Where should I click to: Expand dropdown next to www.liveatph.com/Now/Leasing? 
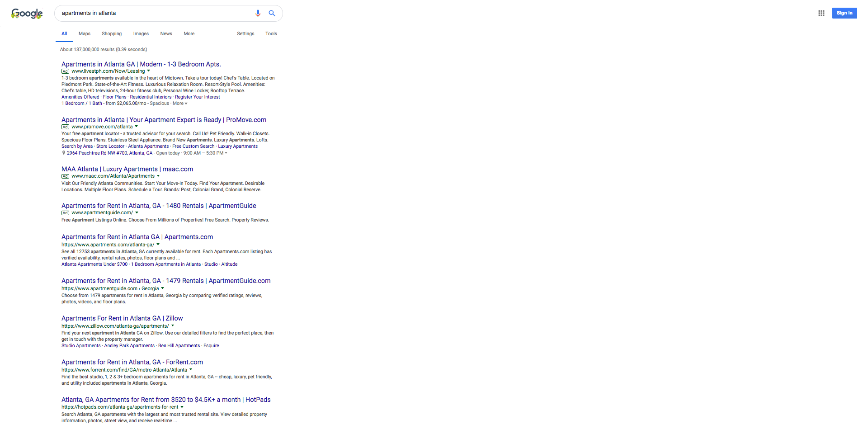[148, 71]
